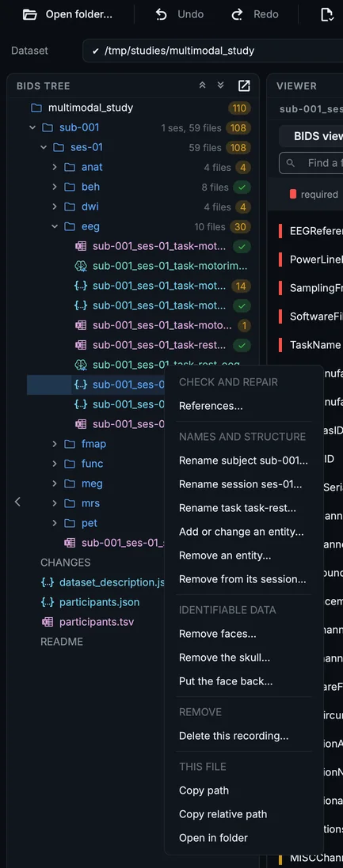Screen dimensions: 343x868
Task: Expand the fmap folder chevron
Action: (x=55, y=444)
